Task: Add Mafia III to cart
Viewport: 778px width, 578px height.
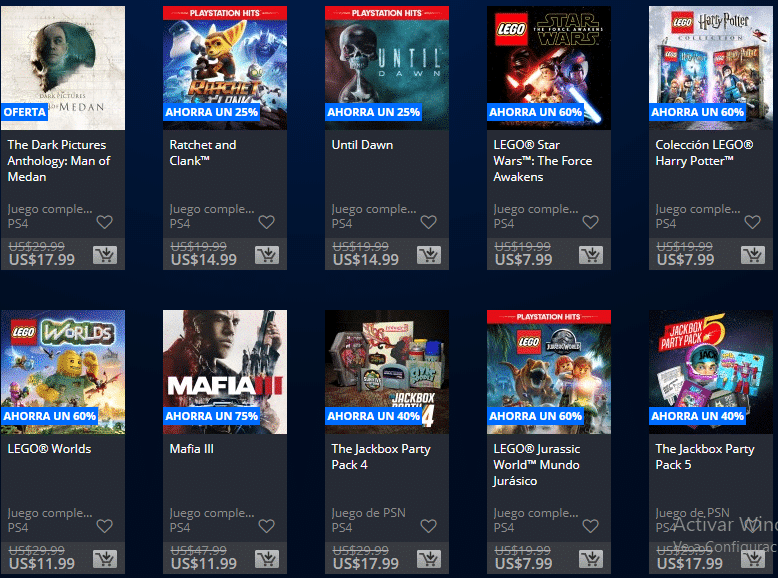Action: [x=267, y=559]
